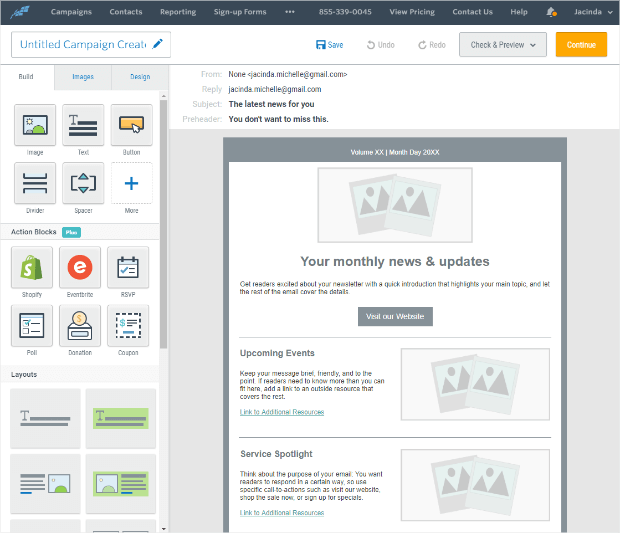Open the notifications bell icon
620x533 pixels.
coord(551,12)
